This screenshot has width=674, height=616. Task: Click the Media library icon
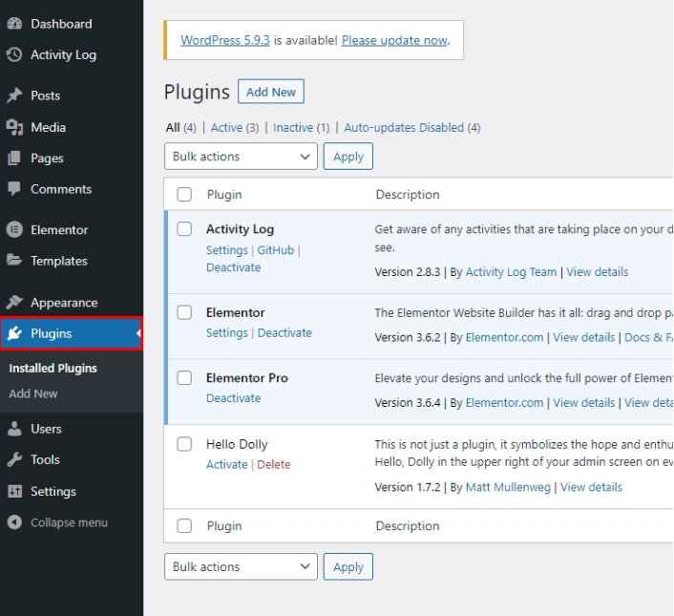coord(14,127)
